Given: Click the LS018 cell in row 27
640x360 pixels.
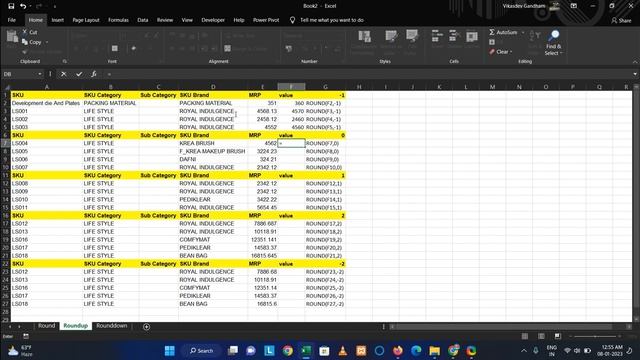Looking at the screenshot, I should pos(47,304).
